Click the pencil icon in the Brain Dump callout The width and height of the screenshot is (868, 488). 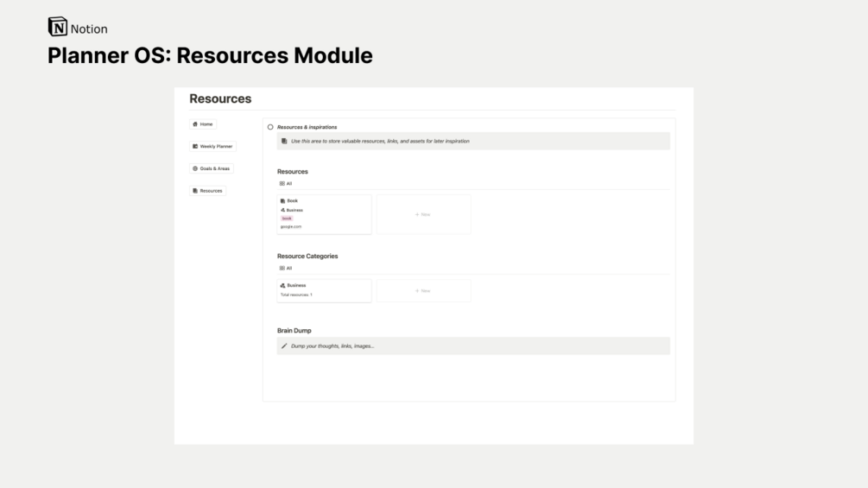[x=284, y=345]
